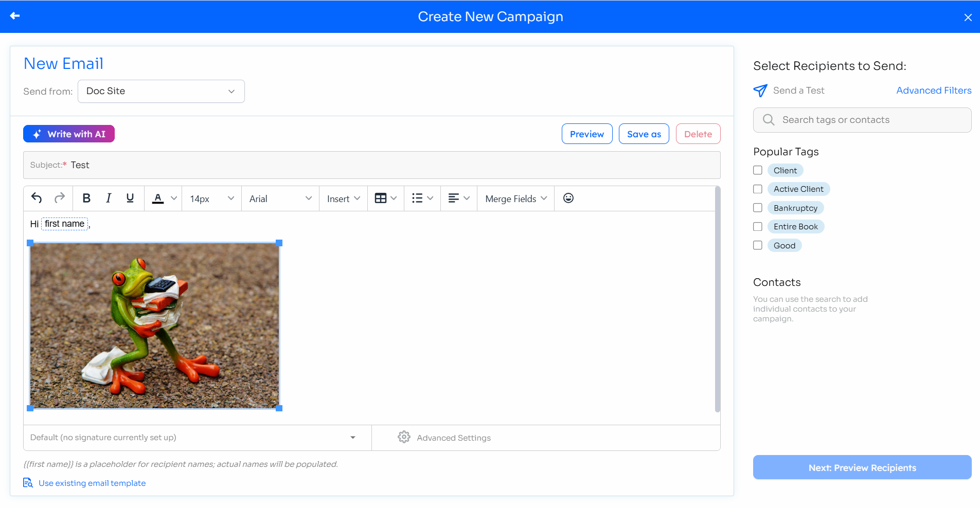Click the undo arrow in editor toolbar
The image size is (980, 508).
[x=37, y=198]
